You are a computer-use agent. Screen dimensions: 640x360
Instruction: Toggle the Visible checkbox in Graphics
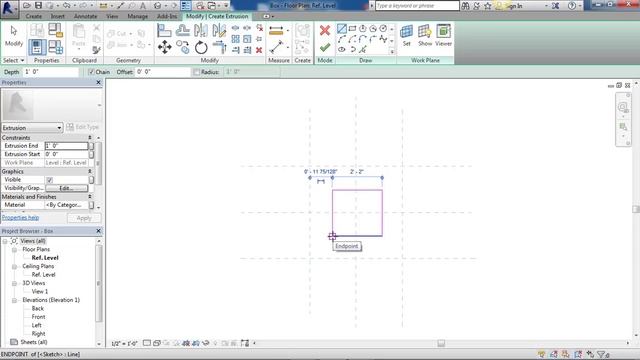pyautogui.click(x=49, y=180)
